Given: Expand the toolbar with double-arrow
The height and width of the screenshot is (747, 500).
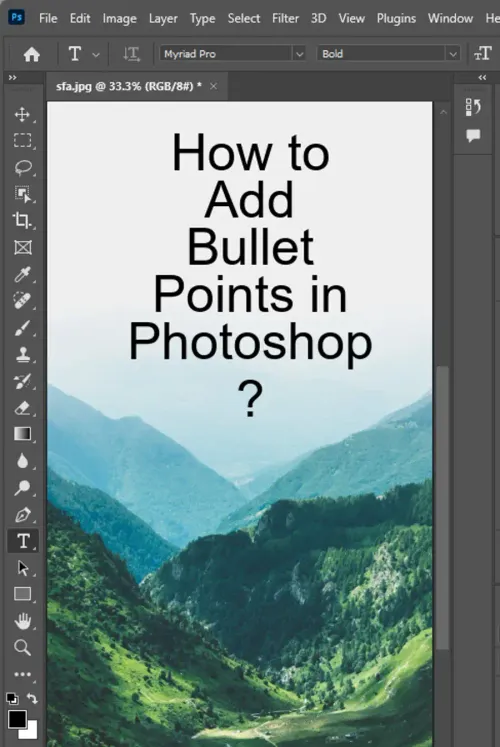Looking at the screenshot, I should coord(13,77).
